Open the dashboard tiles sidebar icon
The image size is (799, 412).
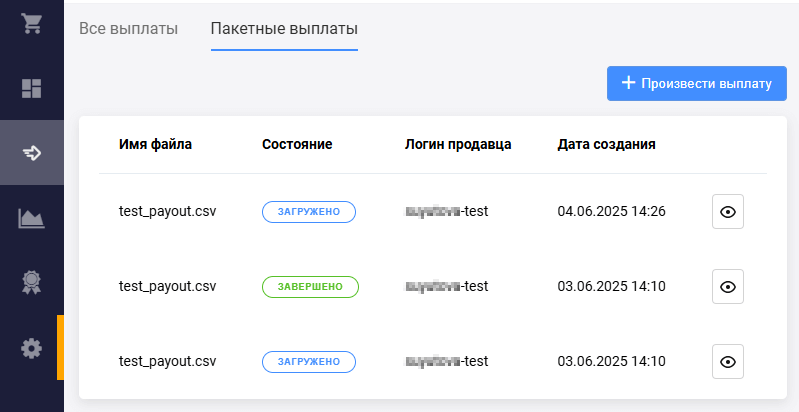click(x=31, y=88)
